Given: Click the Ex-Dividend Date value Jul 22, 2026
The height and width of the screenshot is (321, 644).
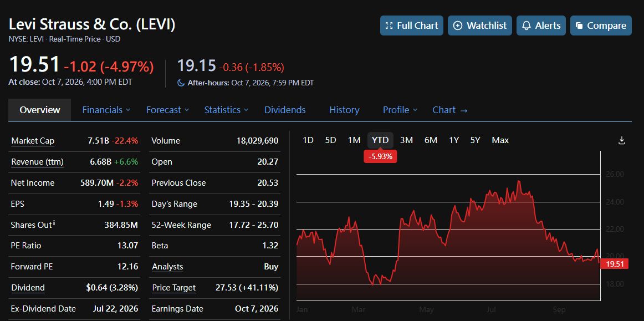Looking at the screenshot, I should pos(116,308).
